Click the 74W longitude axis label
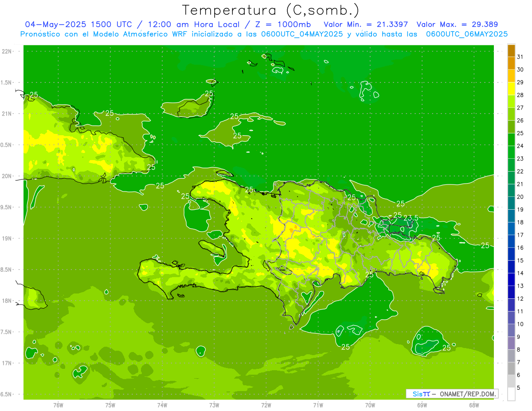Image resolution: width=532 pixels, height=411 pixels. click(x=162, y=405)
